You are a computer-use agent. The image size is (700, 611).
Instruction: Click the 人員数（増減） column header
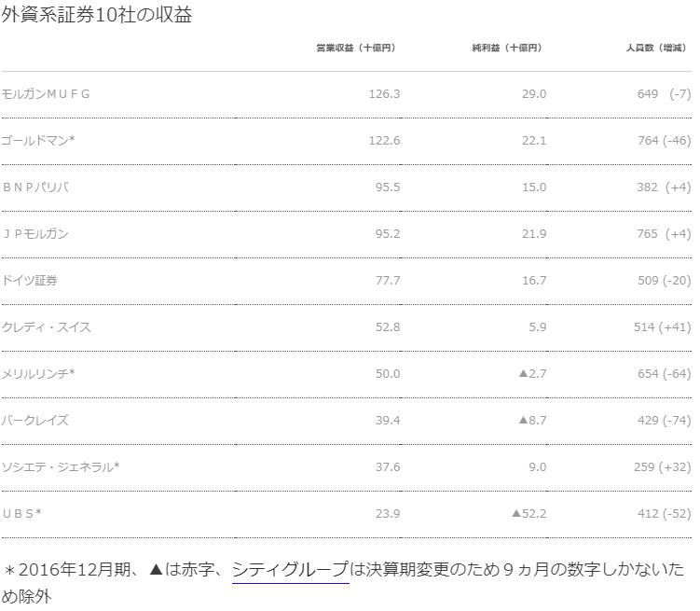click(656, 48)
